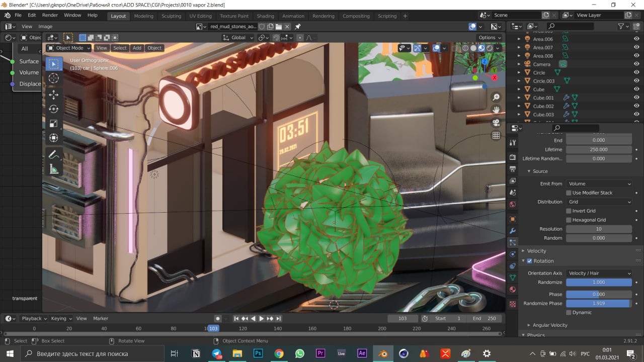Open timeline Marker menu button
644x362 pixels.
click(x=101, y=318)
